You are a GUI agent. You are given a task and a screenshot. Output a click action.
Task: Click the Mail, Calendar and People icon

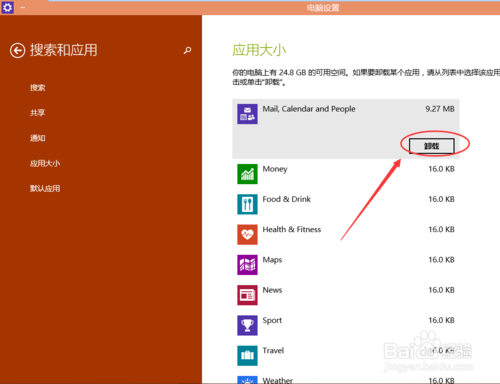coord(247,114)
